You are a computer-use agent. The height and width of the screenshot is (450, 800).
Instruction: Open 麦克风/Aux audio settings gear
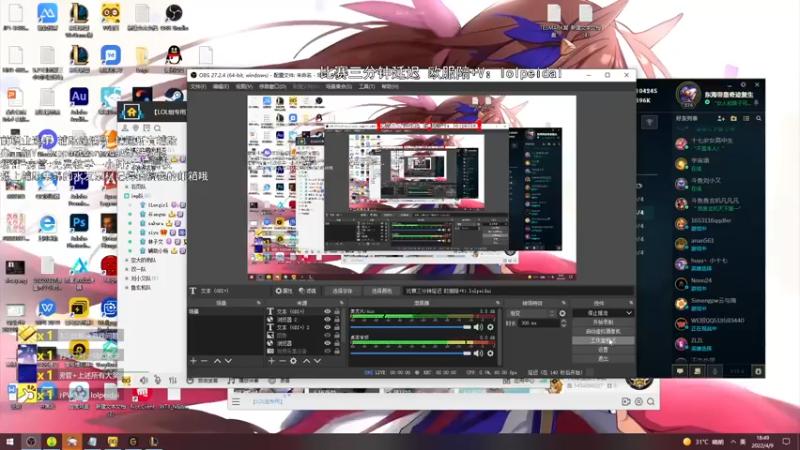coord(490,327)
